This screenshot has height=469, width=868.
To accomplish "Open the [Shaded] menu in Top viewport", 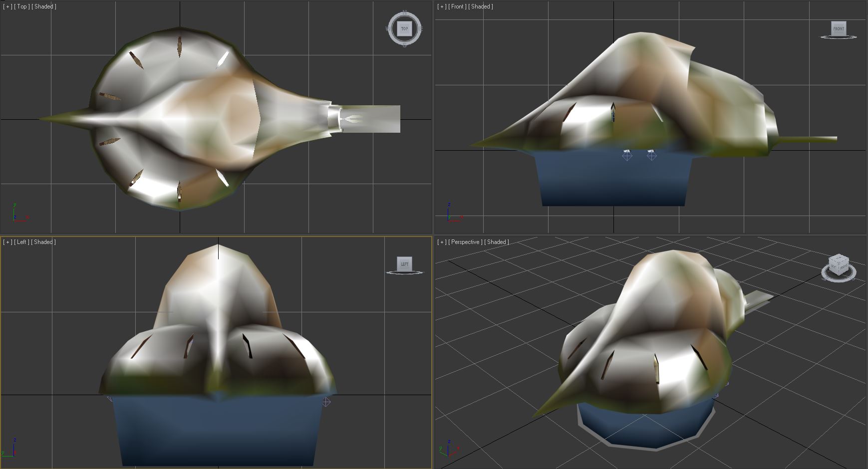I will coord(44,6).
